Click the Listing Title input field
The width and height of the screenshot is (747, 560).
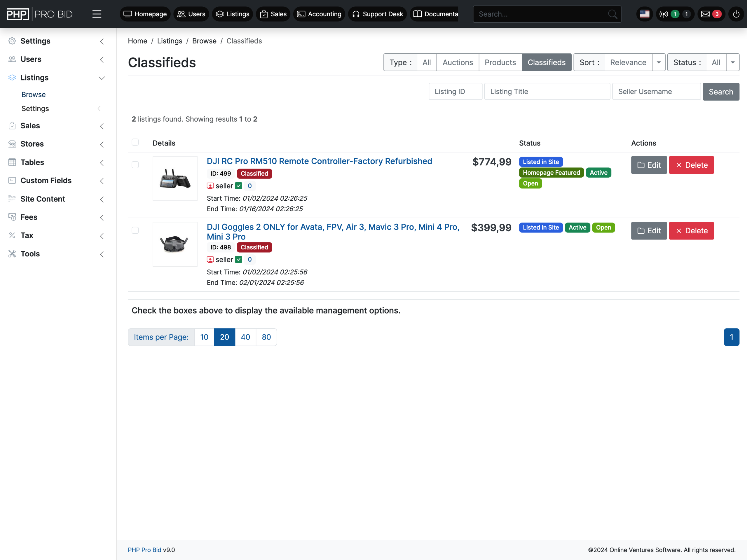[x=547, y=92]
